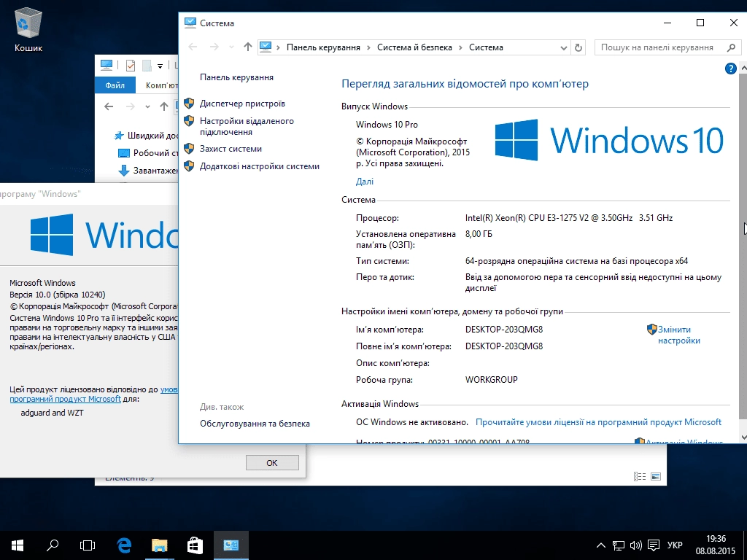The width and height of the screenshot is (747, 560).
Task: Open the Start menu
Action: 18,545
